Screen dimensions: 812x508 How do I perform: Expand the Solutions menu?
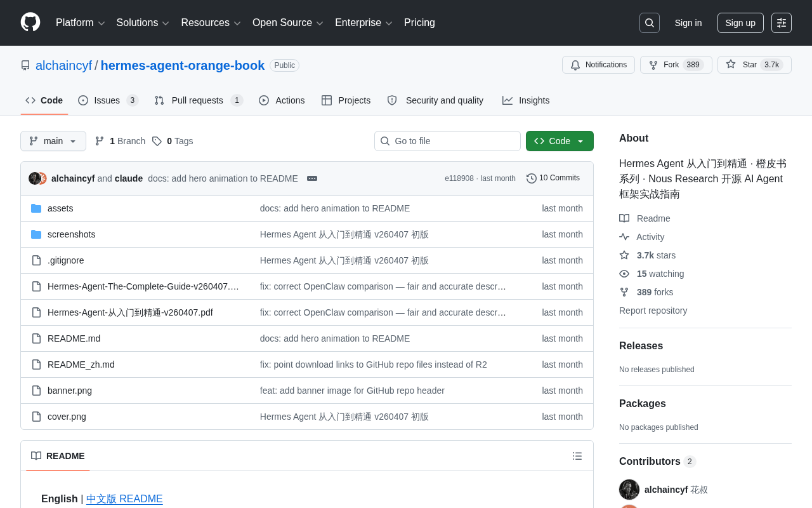pyautogui.click(x=143, y=23)
